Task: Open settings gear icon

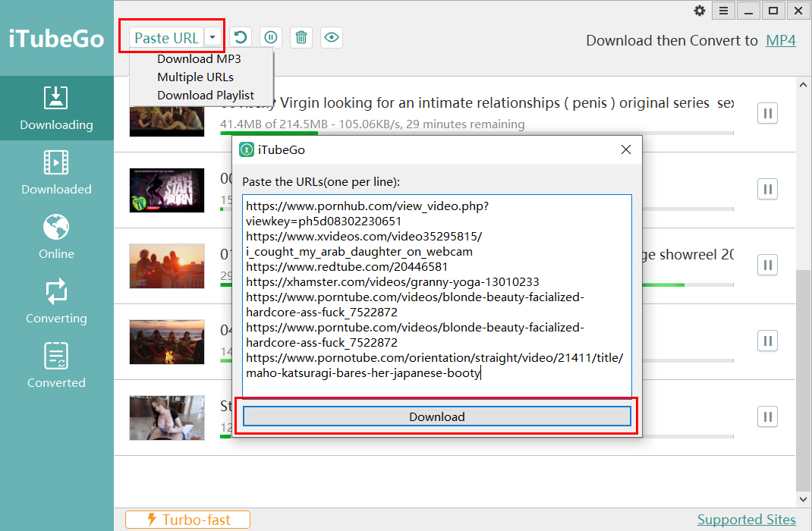Action: tap(700, 11)
